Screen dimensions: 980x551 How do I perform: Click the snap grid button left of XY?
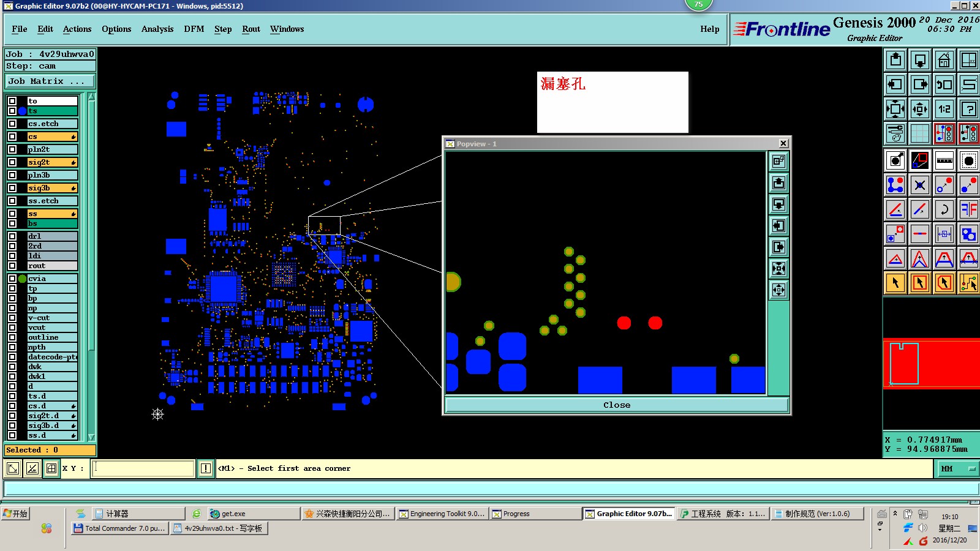tap(51, 468)
